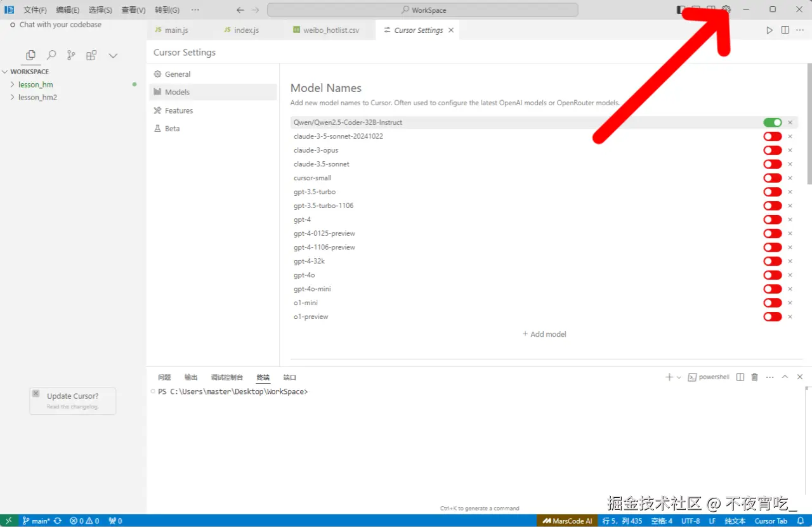Screen dimensions: 812x527
Task: Remove the gpt-4o-mini model
Action: (790, 289)
